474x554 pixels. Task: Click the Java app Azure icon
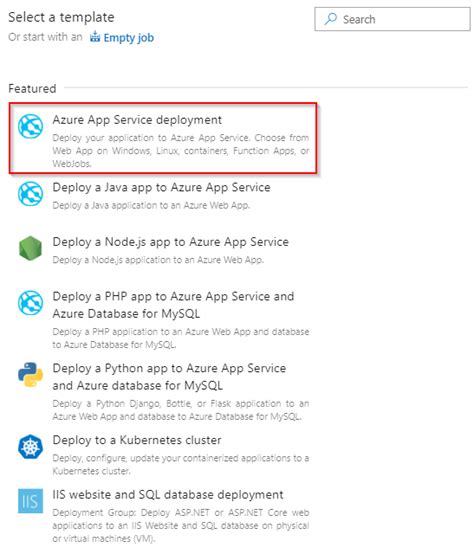pyautogui.click(x=30, y=194)
